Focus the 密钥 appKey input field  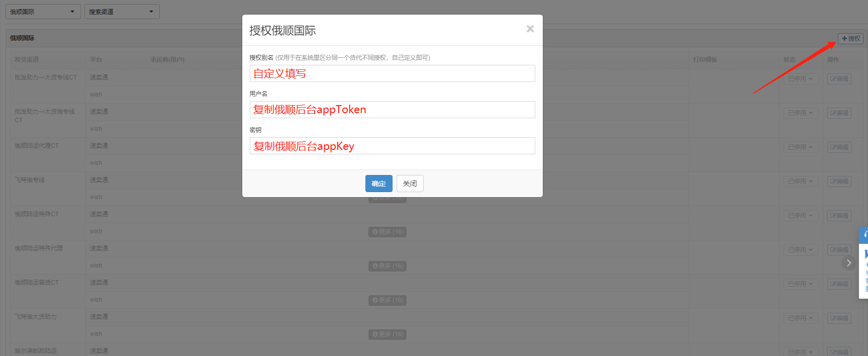click(392, 146)
